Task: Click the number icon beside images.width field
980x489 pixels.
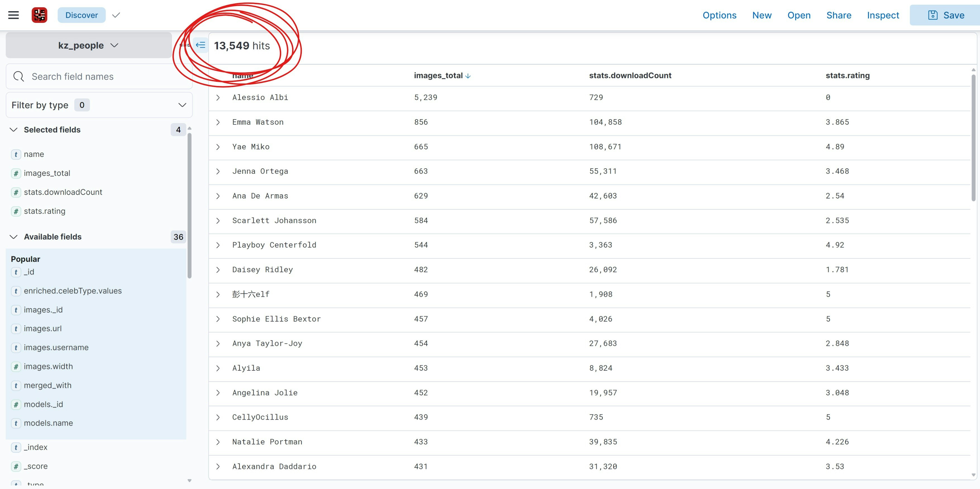Action: [16, 366]
